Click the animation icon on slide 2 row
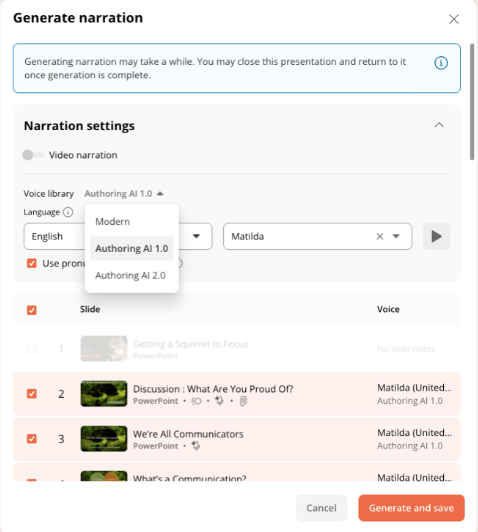The height and width of the screenshot is (532, 478). click(x=196, y=401)
